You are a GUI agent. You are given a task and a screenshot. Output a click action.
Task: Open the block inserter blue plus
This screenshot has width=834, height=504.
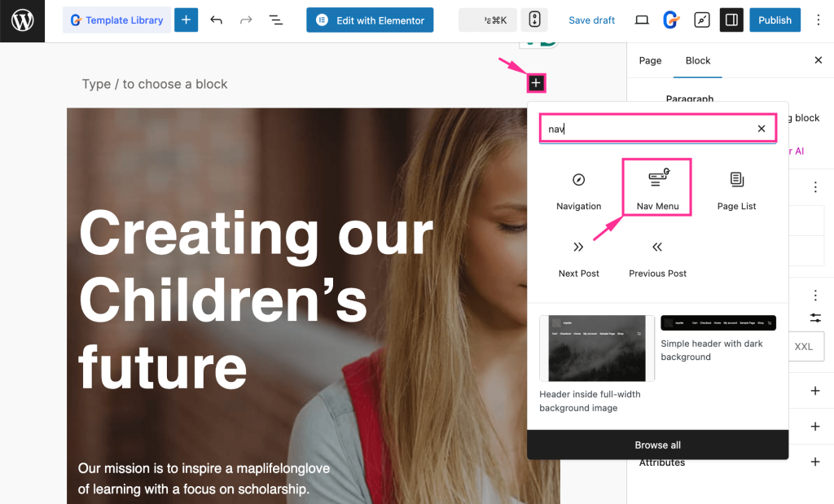click(x=186, y=20)
